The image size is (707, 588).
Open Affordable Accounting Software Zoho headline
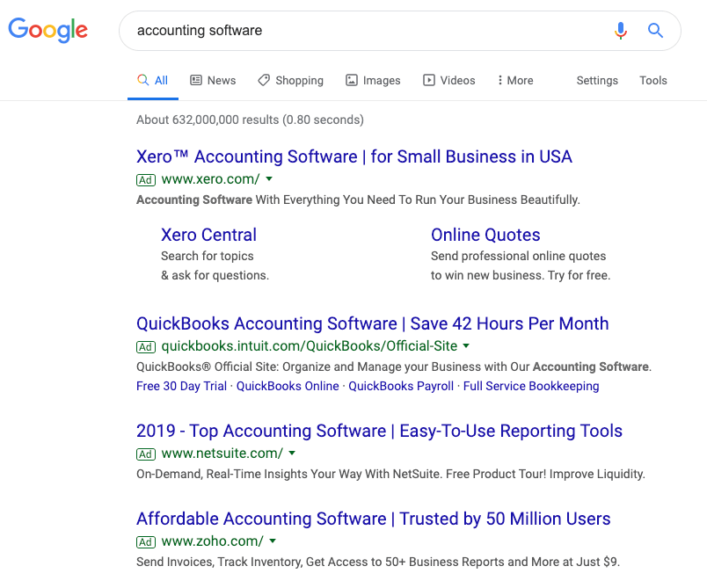point(374,519)
